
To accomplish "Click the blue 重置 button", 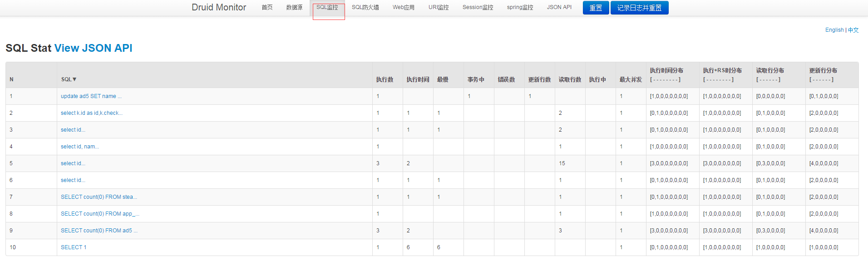I will click(596, 8).
